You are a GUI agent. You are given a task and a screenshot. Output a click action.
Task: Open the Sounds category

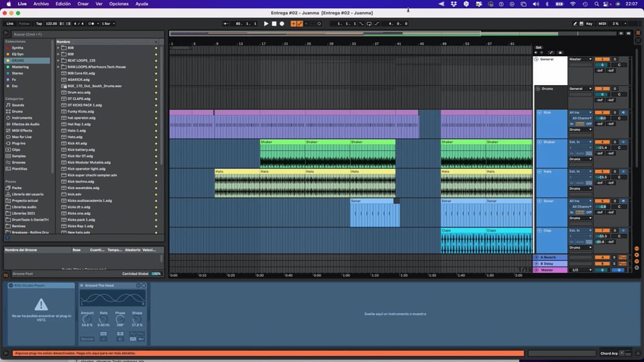[17, 105]
